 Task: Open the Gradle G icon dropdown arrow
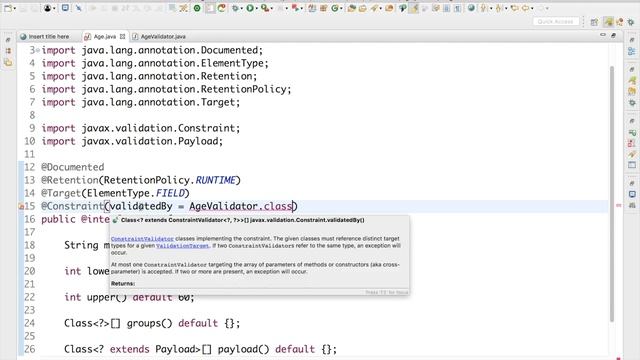tap(341, 9)
